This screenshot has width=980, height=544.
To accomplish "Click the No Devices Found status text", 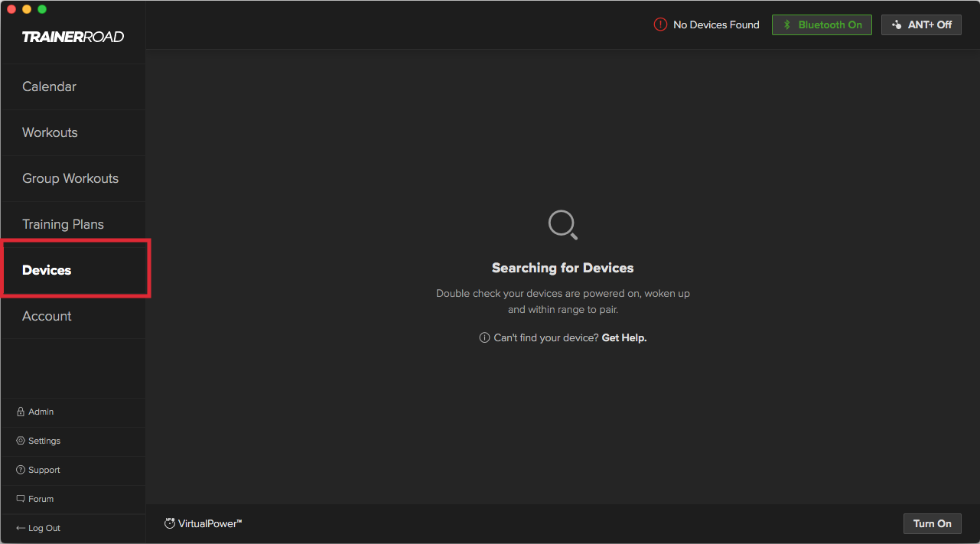I will coord(716,24).
